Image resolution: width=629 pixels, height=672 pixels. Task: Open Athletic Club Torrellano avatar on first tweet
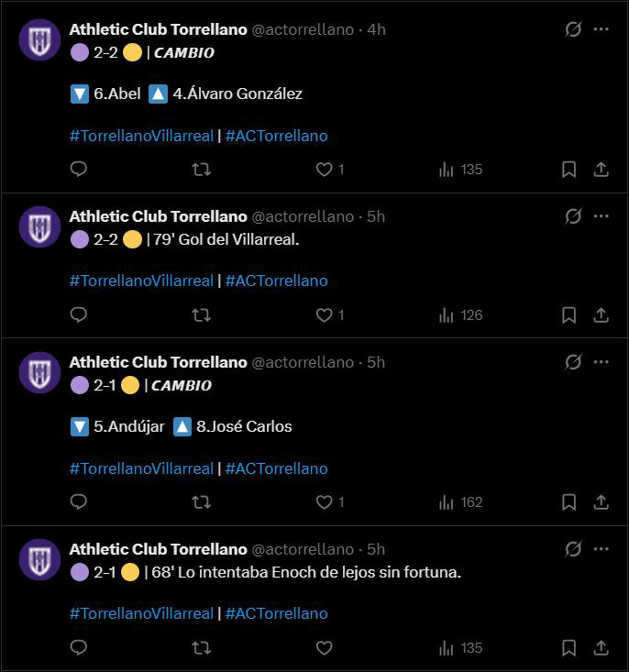click(39, 39)
